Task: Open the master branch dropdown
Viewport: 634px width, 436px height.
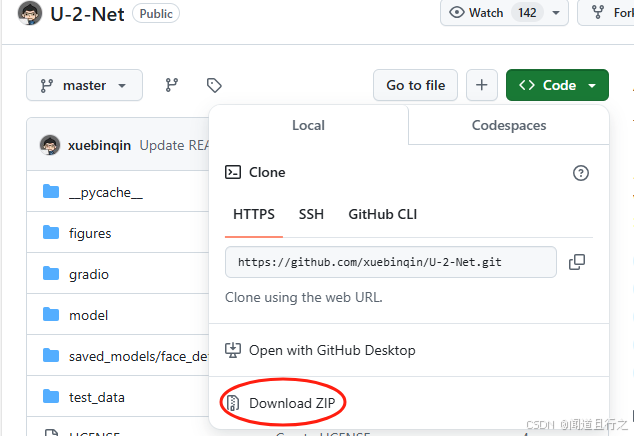Action: point(85,85)
